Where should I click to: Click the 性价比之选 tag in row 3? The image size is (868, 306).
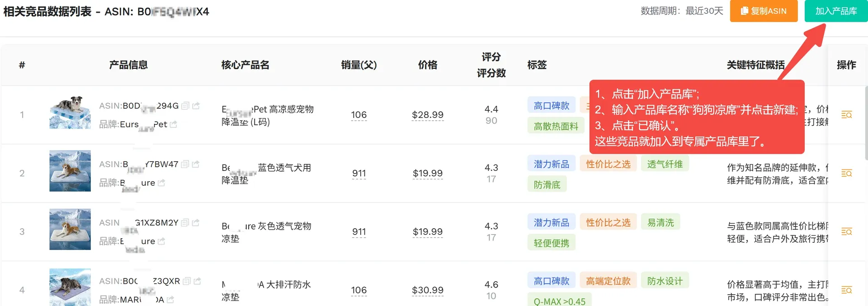609,222
